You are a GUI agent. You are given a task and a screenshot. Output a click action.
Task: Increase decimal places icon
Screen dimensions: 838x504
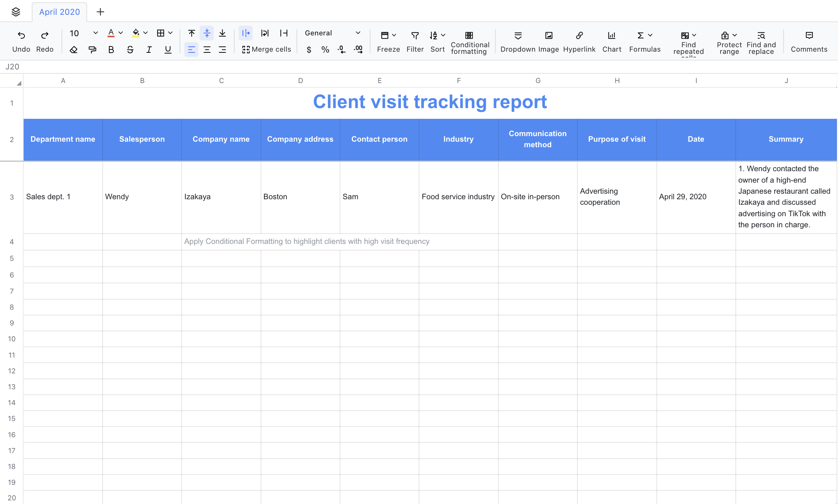click(358, 49)
